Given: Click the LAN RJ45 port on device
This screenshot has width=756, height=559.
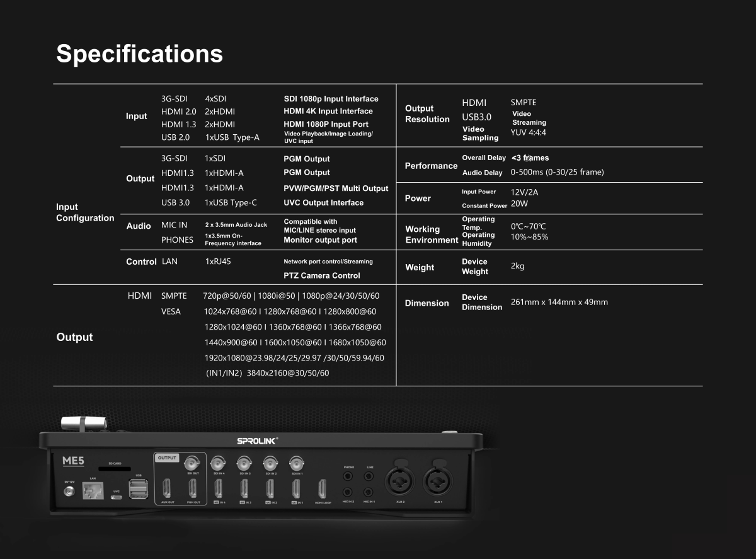Looking at the screenshot, I should (93, 492).
